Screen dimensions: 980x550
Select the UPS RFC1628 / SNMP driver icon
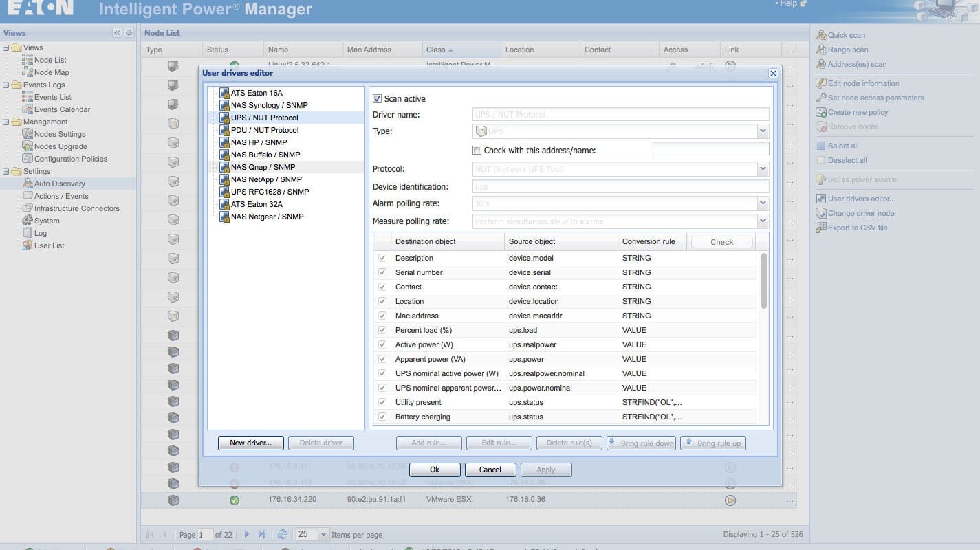(x=224, y=192)
